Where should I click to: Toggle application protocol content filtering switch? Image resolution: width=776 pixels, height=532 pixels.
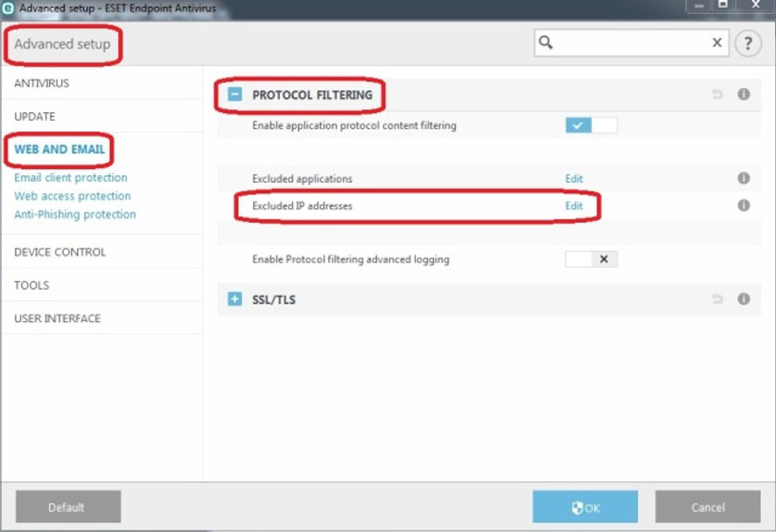591,125
